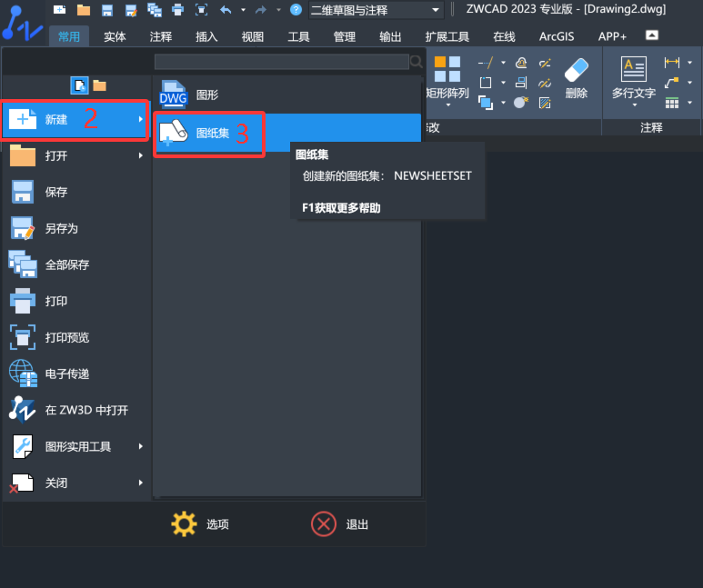Expand the 图形实用工具 submenu arrow
The height and width of the screenshot is (588, 703).
[x=141, y=446]
